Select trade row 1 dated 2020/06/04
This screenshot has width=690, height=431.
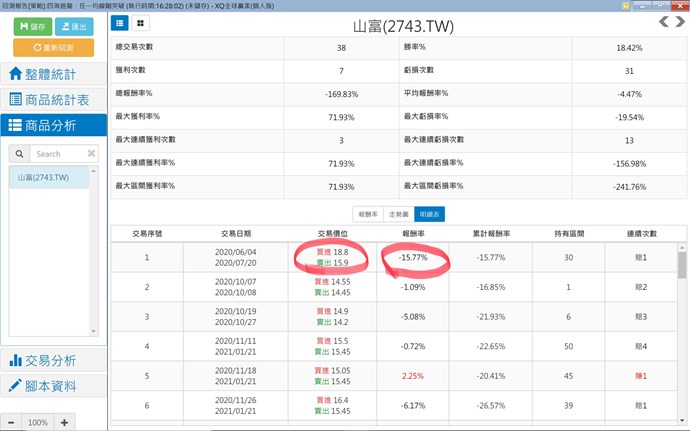click(394, 258)
